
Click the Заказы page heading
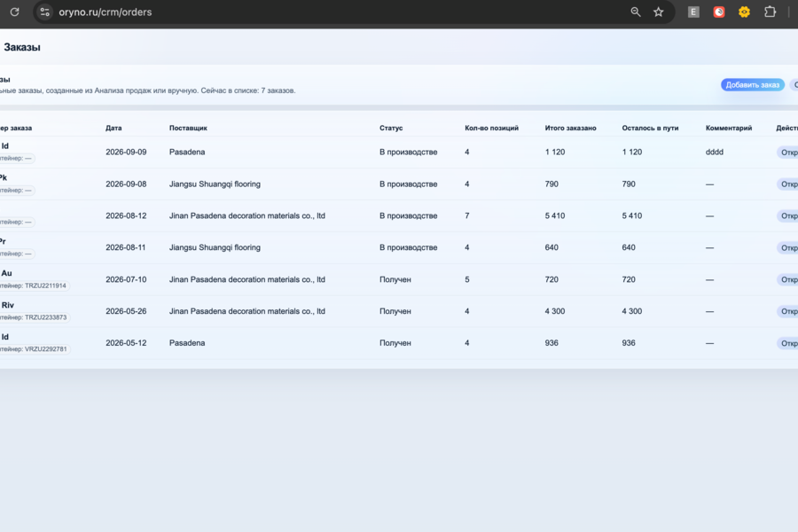(x=22, y=47)
